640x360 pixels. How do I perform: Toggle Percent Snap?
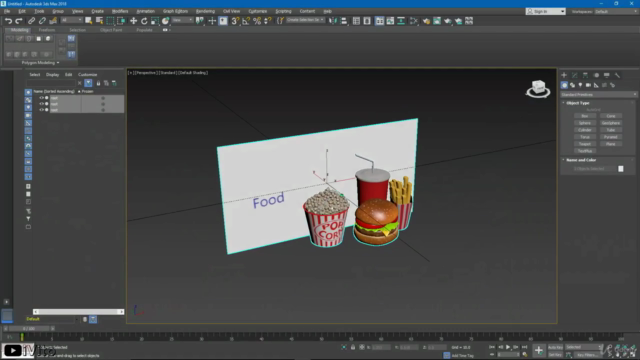tap(257, 21)
